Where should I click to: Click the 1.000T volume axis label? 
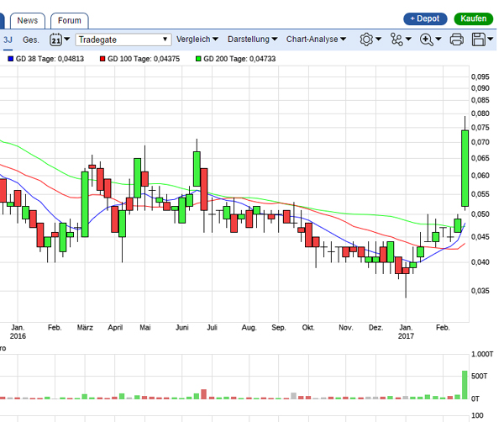click(x=482, y=354)
